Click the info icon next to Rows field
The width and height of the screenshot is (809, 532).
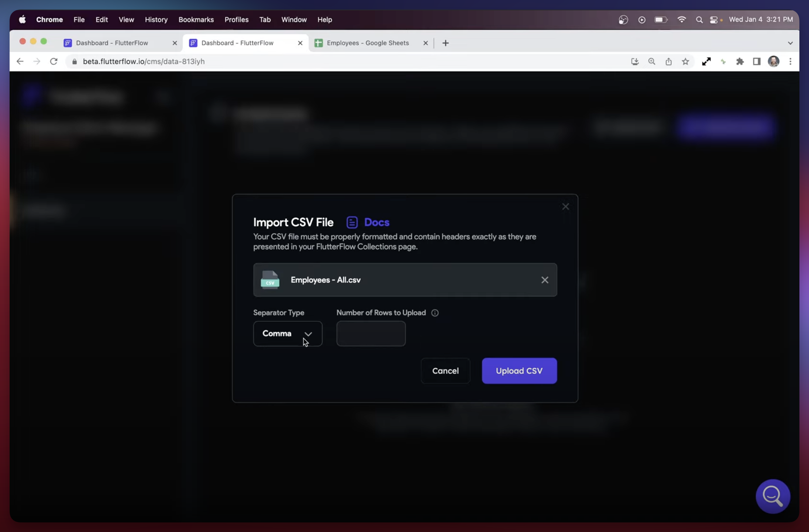(435, 313)
